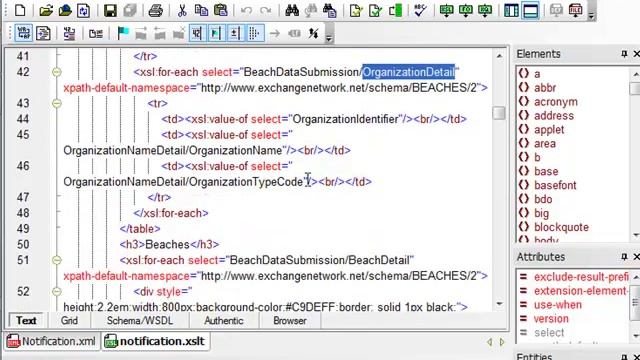Create a new document with the New icon
Image resolution: width=640 pixels, height=360 pixels.
[20, 10]
